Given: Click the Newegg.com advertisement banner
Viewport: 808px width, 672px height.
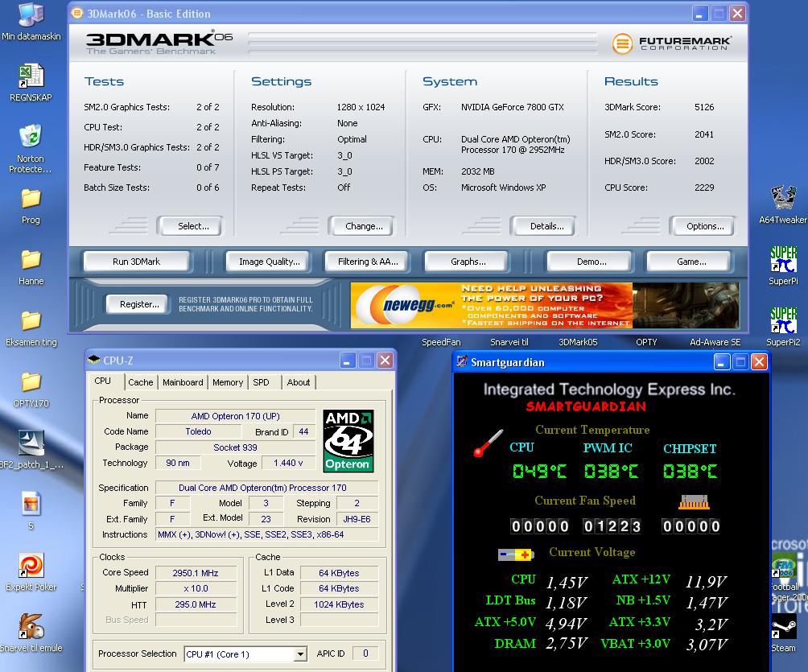Looking at the screenshot, I should pos(545,305).
